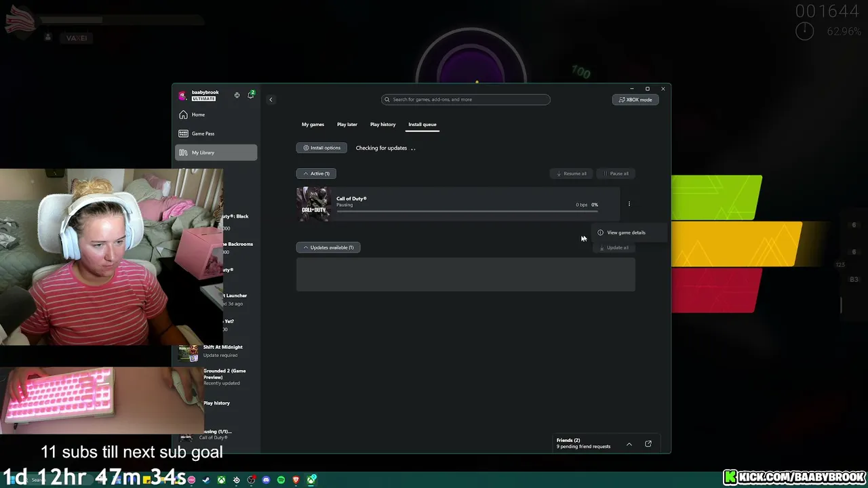Switch to the Play history tab
This screenshot has width=868, height=488.
[x=382, y=125]
